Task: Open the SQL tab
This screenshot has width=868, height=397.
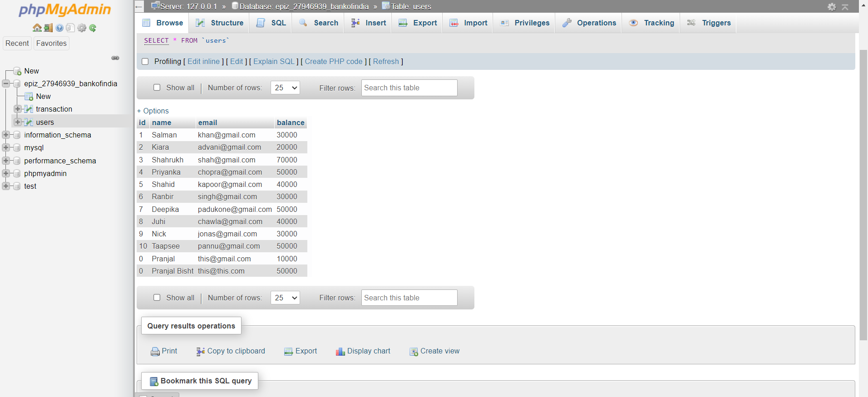Action: click(x=271, y=23)
